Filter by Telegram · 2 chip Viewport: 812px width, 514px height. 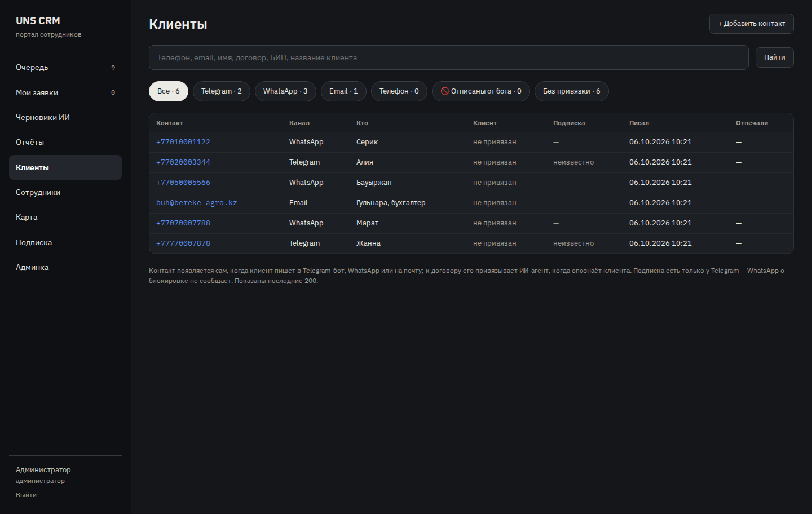(x=221, y=91)
